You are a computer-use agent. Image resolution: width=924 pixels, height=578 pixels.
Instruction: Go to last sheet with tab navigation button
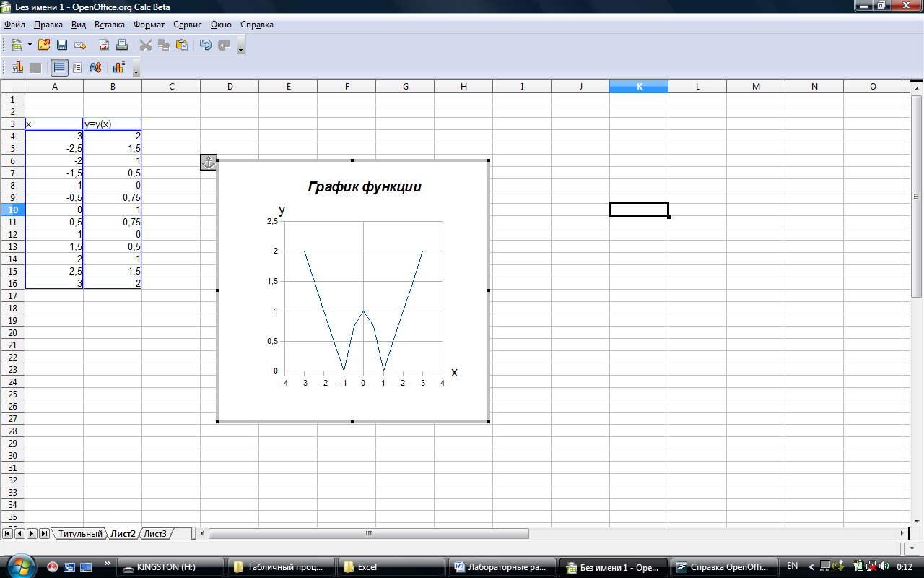(x=44, y=534)
